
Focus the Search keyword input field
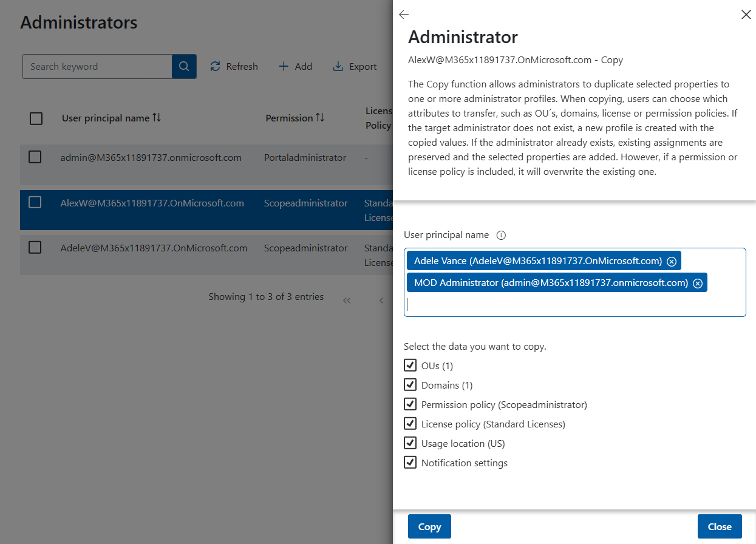coord(97,67)
